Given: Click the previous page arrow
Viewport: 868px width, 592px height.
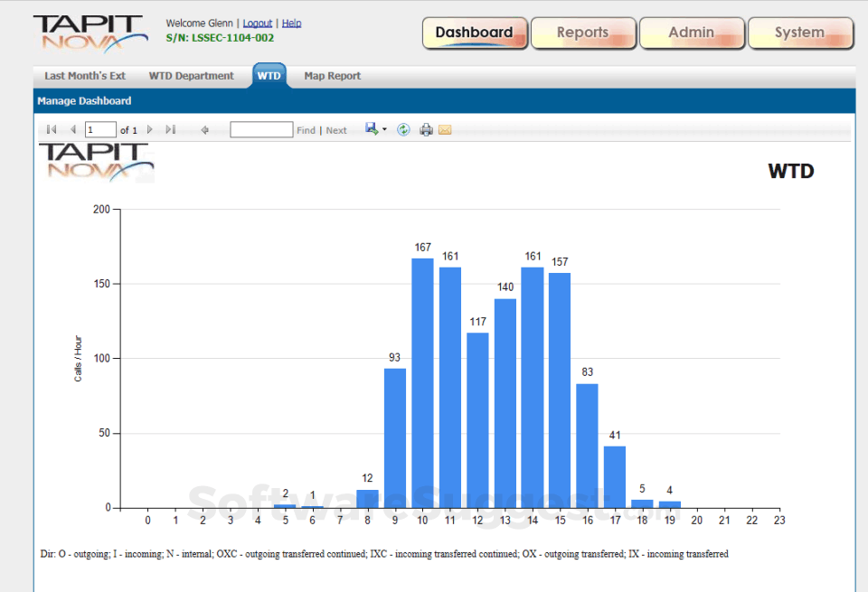Looking at the screenshot, I should (73, 130).
